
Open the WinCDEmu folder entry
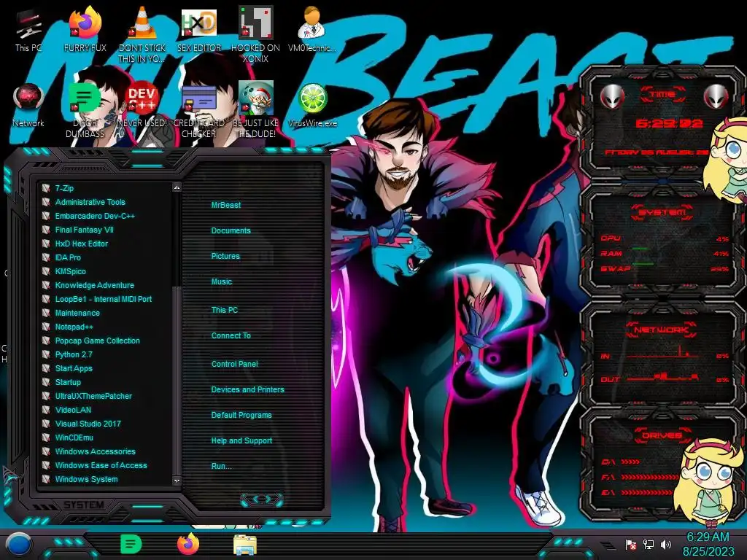click(x=74, y=437)
